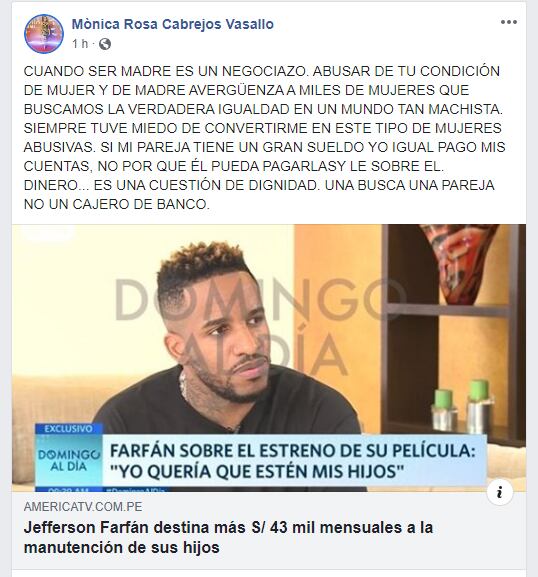Image resolution: width=538 pixels, height=577 pixels.
Task: Open Mònica Rosa's round profile picture
Action: pyautogui.click(x=44, y=34)
